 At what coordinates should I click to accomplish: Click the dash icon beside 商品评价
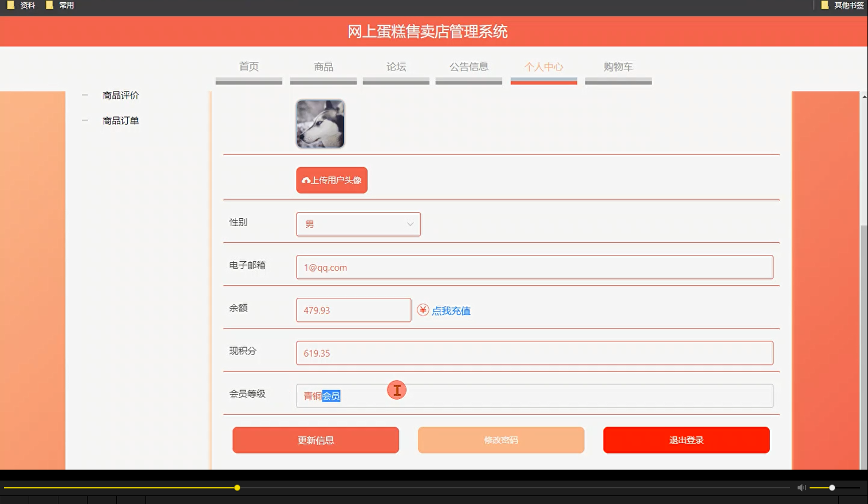click(x=85, y=95)
